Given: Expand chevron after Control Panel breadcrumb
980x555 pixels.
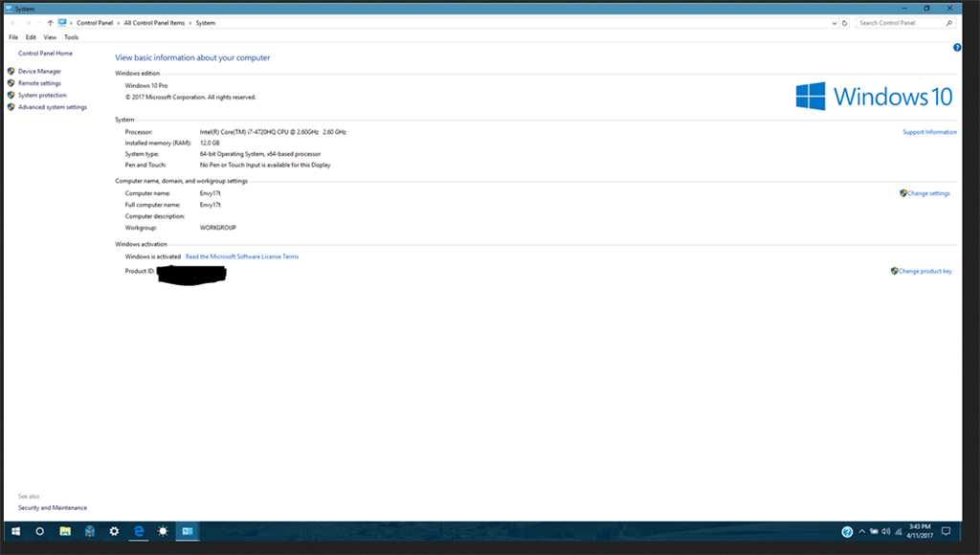Looking at the screenshot, I should tap(118, 23).
